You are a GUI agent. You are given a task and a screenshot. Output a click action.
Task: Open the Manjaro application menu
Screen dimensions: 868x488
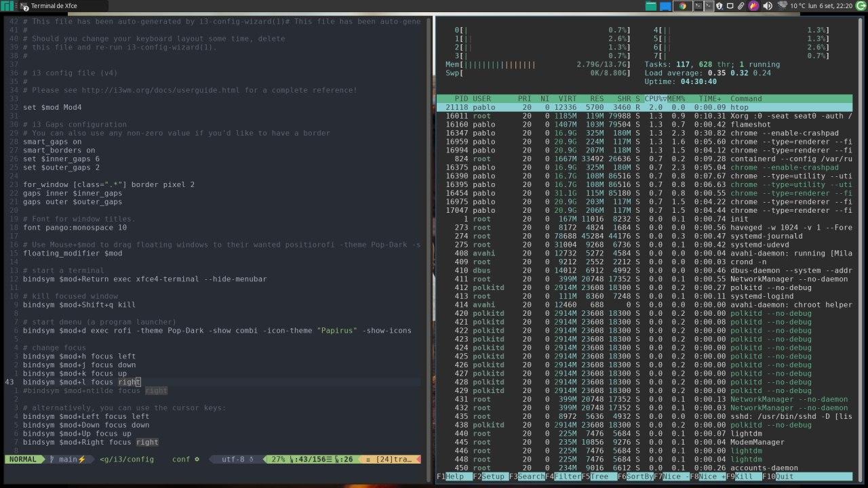point(5,5)
